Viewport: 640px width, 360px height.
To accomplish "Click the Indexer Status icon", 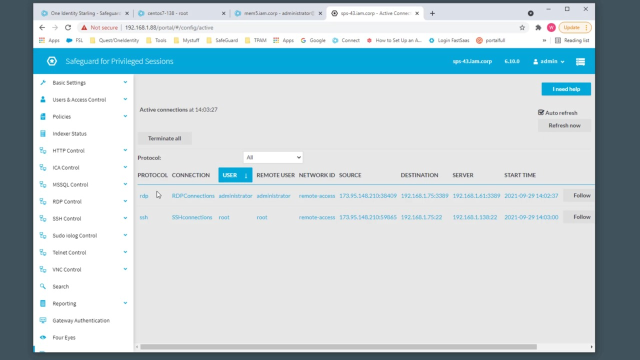I will pos(43,133).
